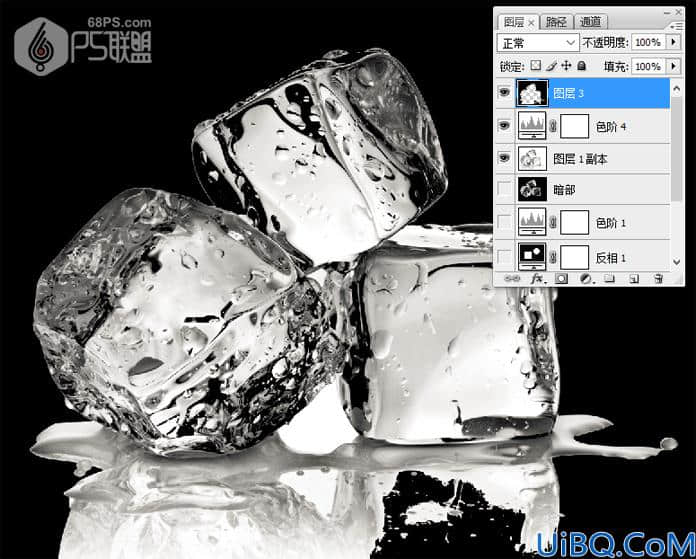Close the layers panel window
696x559 pixels.
point(678,12)
